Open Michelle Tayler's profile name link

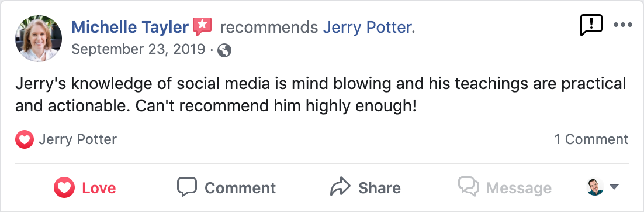[130, 27]
